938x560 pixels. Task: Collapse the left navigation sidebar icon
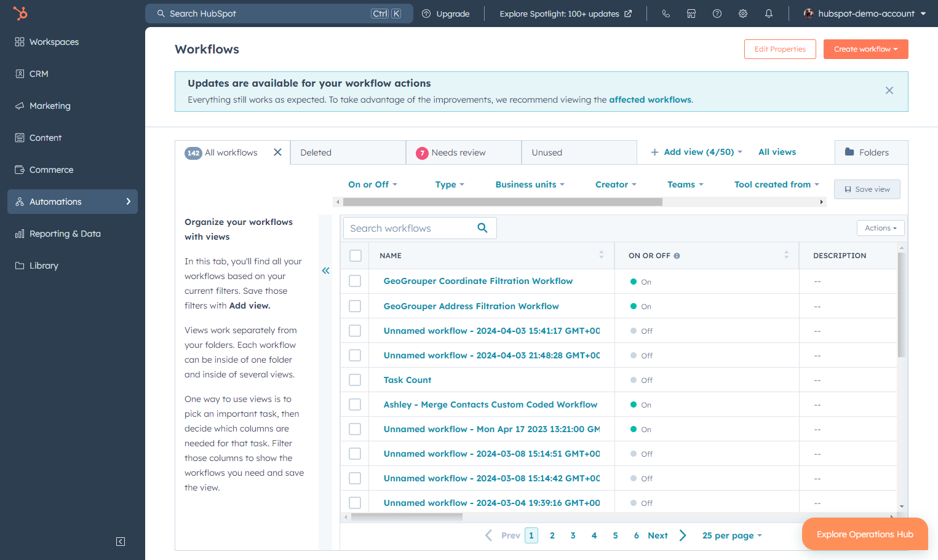121,542
